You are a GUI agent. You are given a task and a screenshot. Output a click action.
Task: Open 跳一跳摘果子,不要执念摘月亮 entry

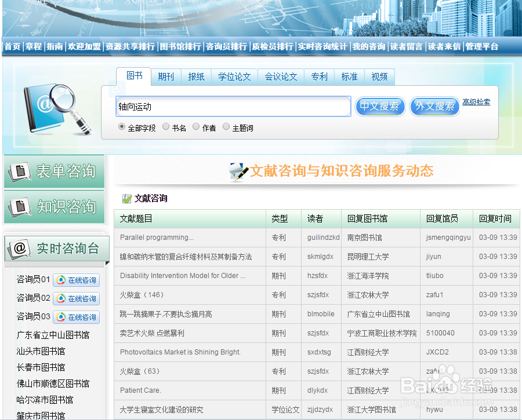tap(166, 314)
